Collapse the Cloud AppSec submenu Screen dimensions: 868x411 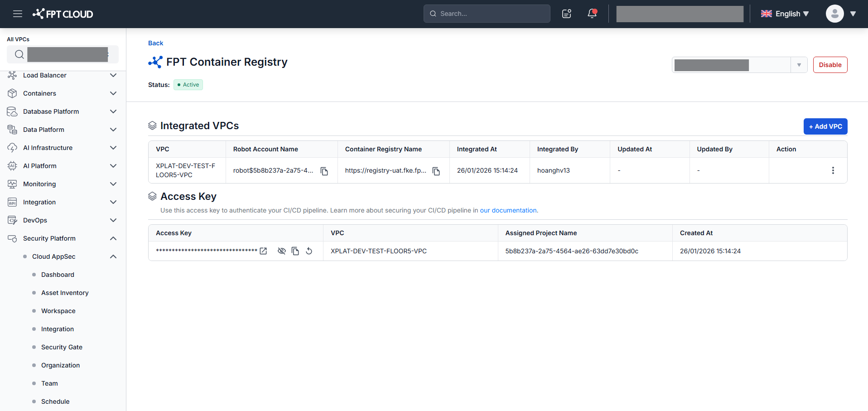(113, 256)
